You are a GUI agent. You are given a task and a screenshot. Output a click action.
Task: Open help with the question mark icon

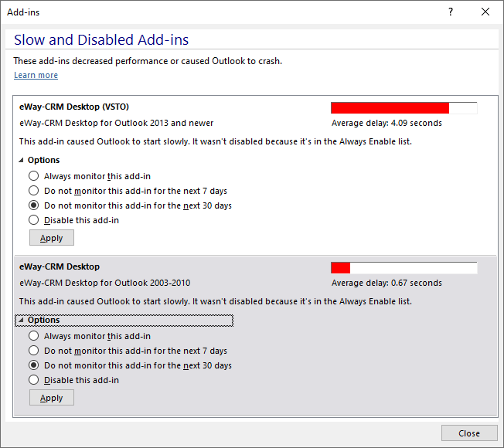pos(451,12)
